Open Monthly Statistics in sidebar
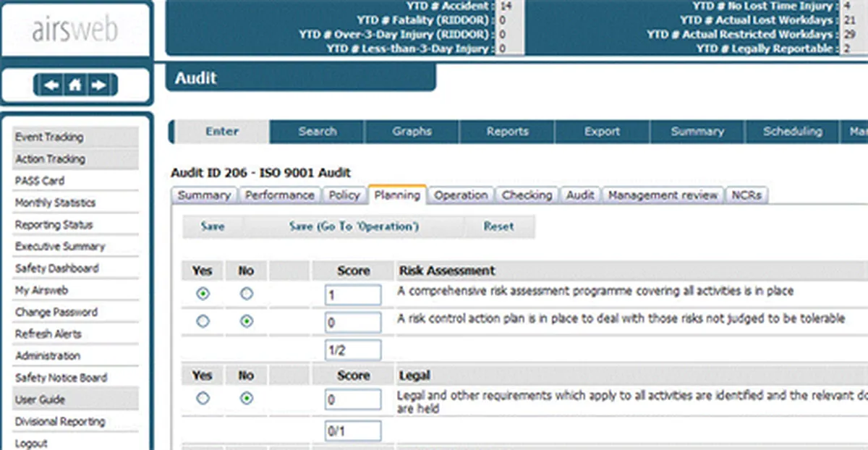The width and height of the screenshot is (868, 450). (75, 203)
